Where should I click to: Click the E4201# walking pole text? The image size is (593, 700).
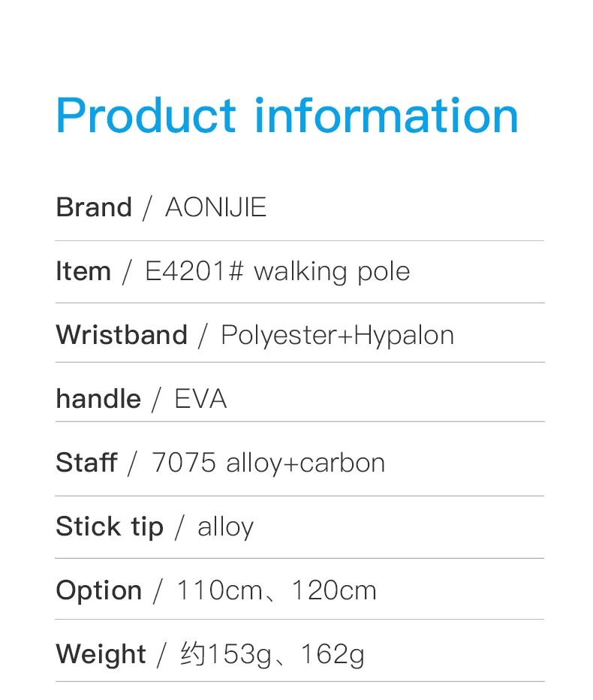pyautogui.click(x=277, y=271)
